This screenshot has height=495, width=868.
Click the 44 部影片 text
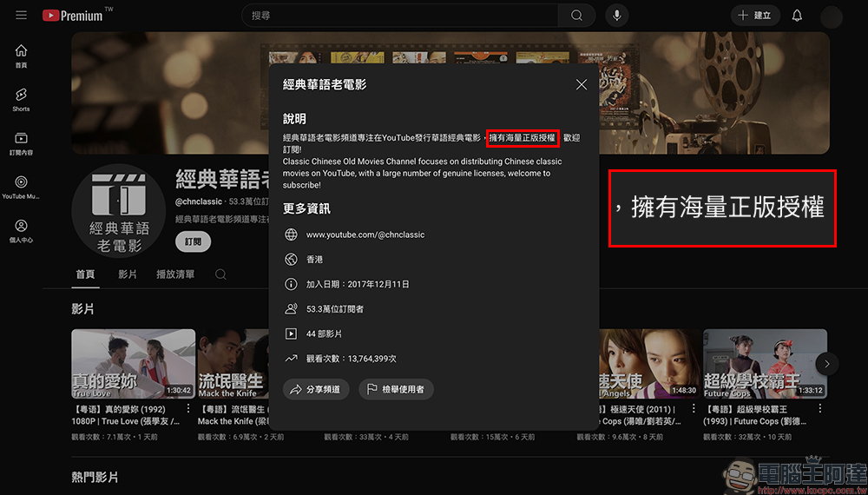[324, 333]
